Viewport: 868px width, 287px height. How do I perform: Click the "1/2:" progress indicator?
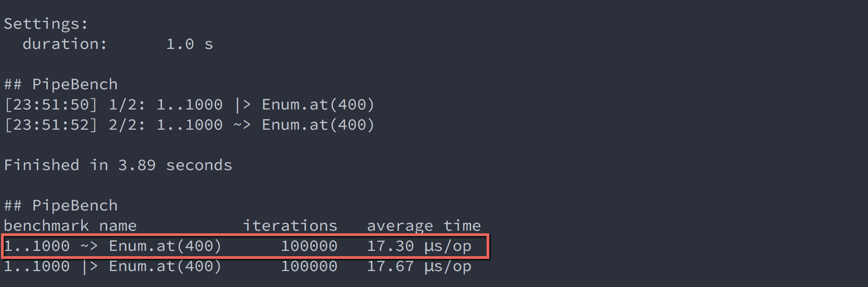pos(127,105)
